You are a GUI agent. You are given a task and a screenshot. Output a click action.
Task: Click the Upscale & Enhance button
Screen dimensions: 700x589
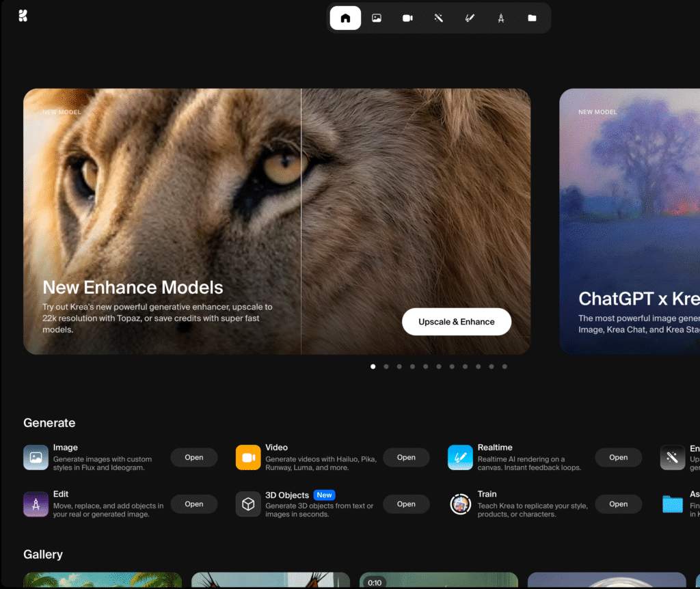click(x=456, y=322)
